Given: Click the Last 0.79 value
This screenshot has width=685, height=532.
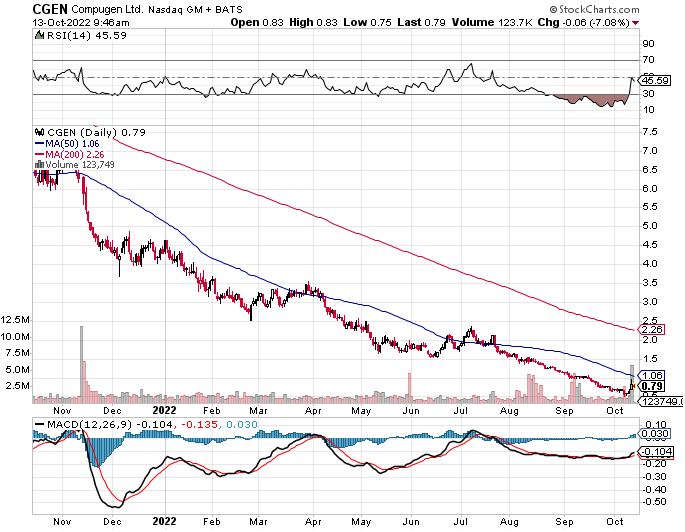Looking at the screenshot, I should (421, 22).
